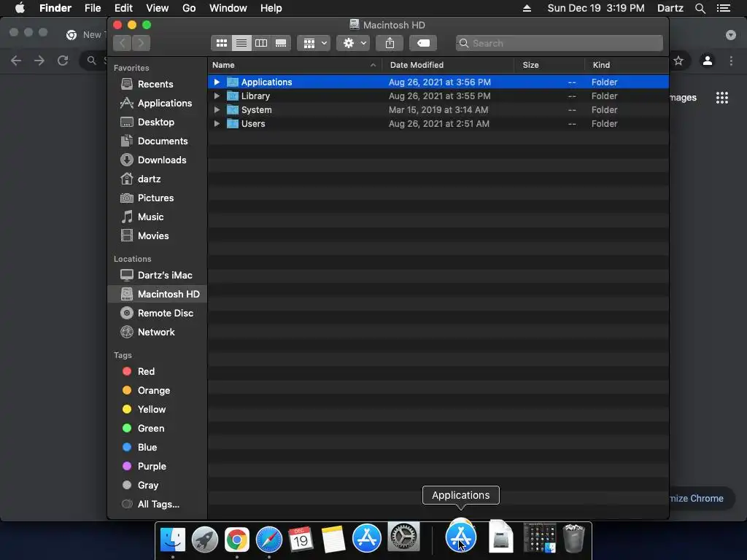Switch Finder to column view
Viewport: 747px width, 560px height.
pos(261,43)
